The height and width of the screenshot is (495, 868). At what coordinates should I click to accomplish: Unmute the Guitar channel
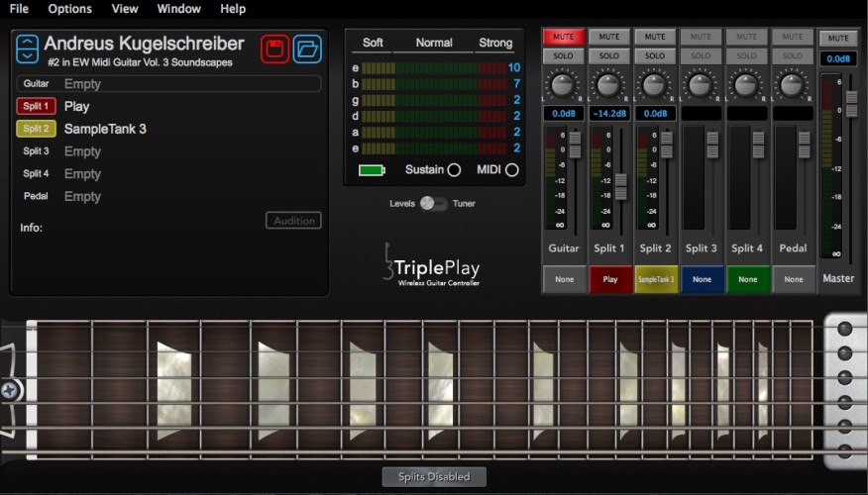pos(563,37)
